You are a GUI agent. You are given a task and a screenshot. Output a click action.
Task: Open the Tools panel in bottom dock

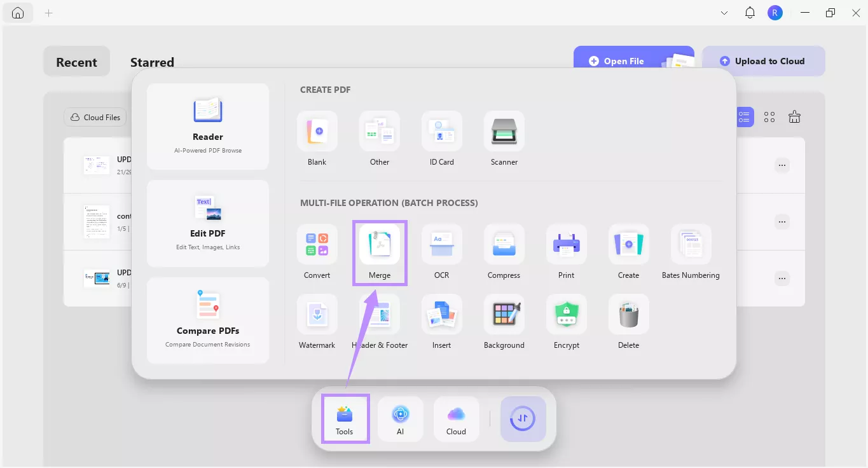(345, 419)
